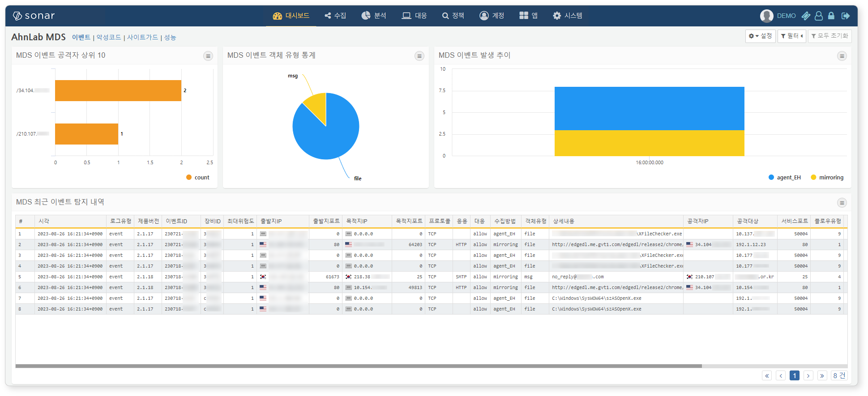Click the logout icon in header

coord(846,16)
